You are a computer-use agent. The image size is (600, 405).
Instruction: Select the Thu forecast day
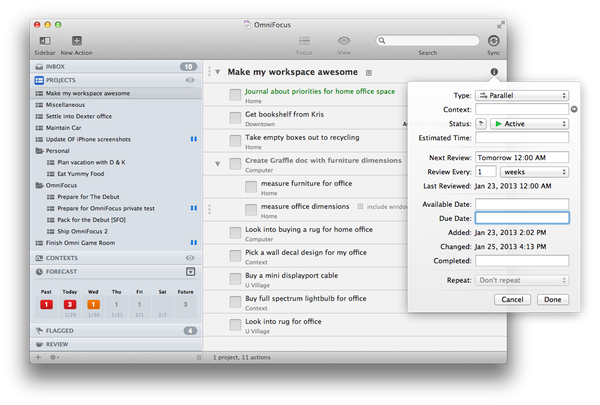pos(116,304)
